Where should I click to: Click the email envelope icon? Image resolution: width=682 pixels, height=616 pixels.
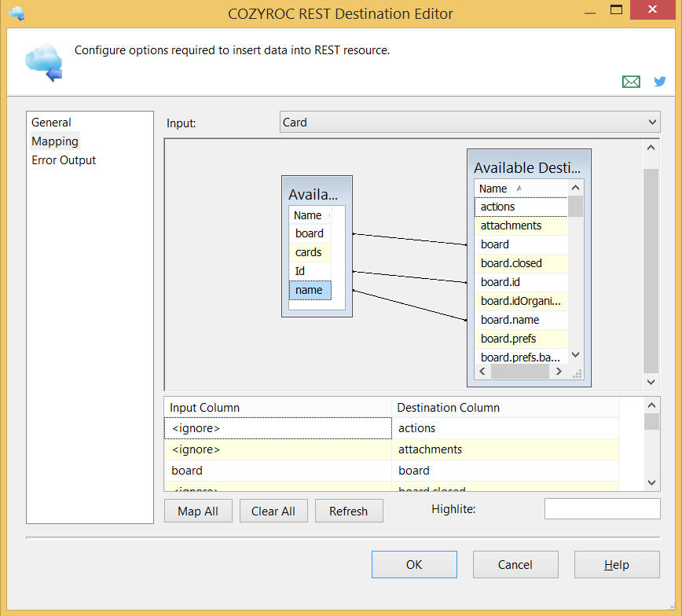[631, 82]
